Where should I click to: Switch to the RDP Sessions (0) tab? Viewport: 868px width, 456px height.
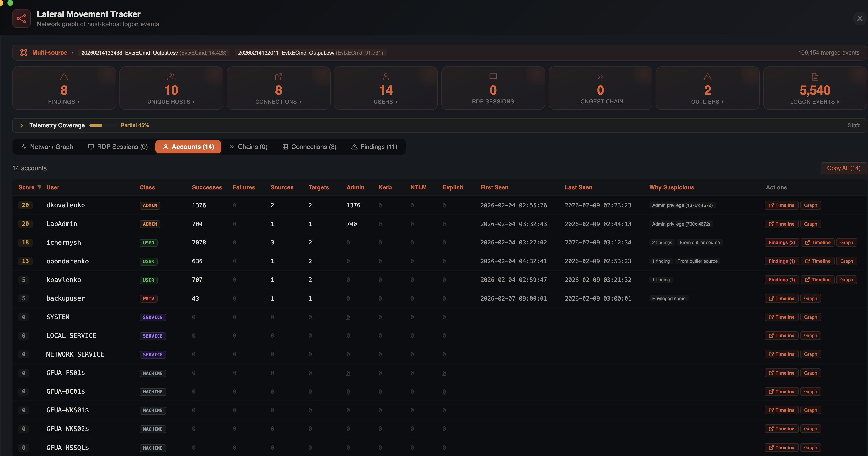pyautogui.click(x=118, y=147)
